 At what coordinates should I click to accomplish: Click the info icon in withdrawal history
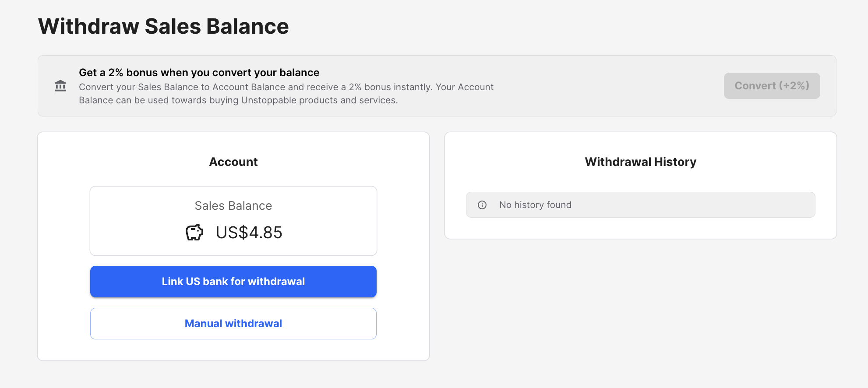[x=482, y=205]
